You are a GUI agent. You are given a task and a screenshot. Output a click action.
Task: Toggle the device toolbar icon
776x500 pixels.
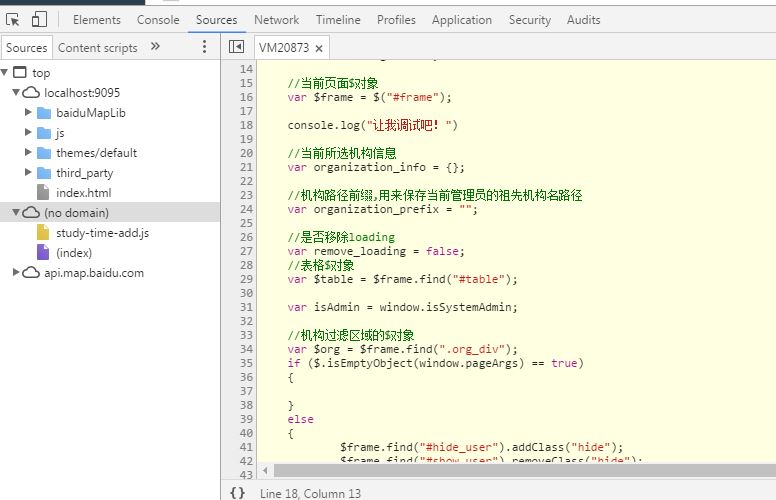tap(39, 19)
